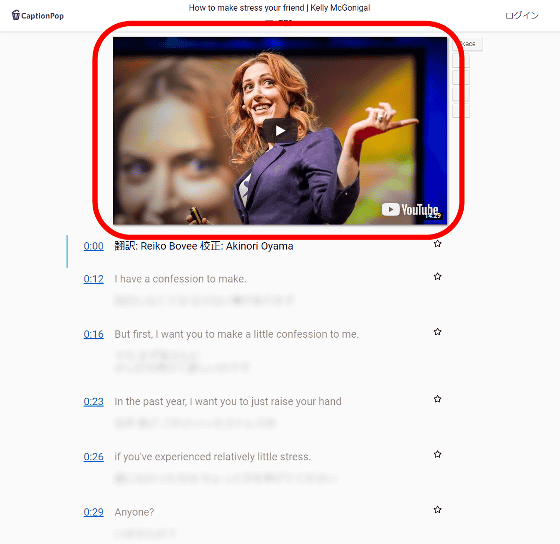560x544 pixels.
Task: Star the 'But first, I want you' caption
Action: pyautogui.click(x=438, y=332)
